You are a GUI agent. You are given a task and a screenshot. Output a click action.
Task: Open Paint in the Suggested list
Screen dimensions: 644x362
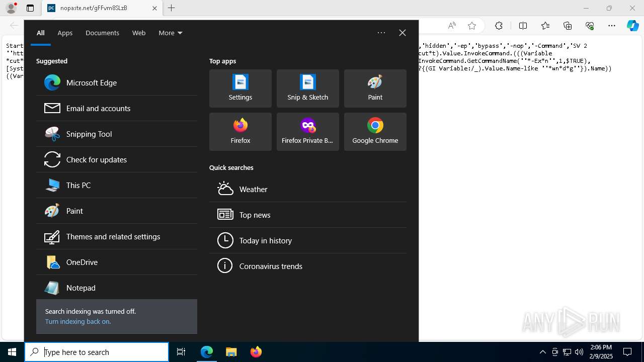pos(117,211)
